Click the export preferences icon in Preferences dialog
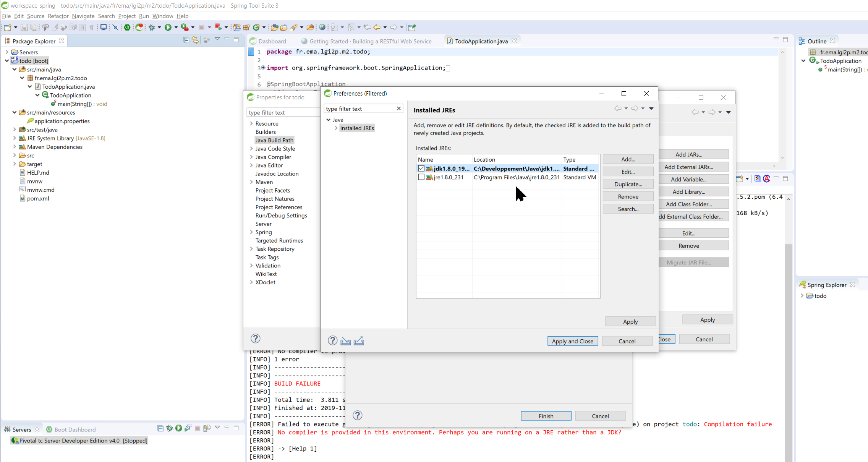This screenshot has width=868, height=462. coord(359,341)
